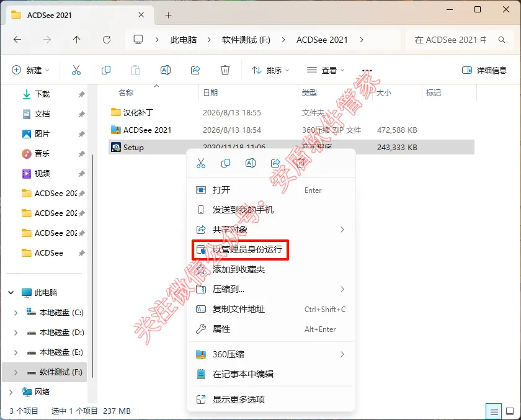Open the 共享对象 submenu
Viewport: 521px width, 420px height.
(271, 230)
